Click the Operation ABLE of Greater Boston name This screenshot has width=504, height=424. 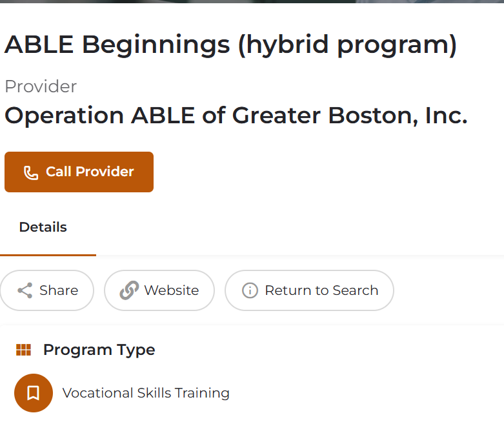pyautogui.click(x=236, y=116)
